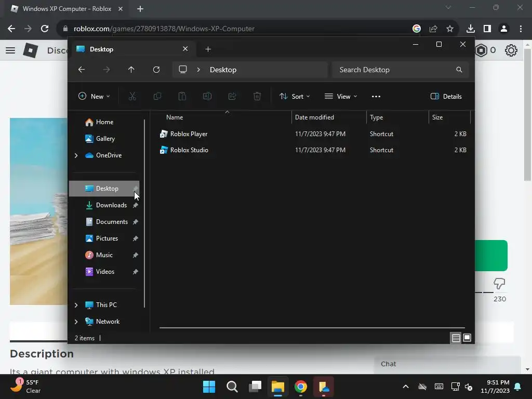Select the Windows XP Computer Chrome tab
Image resolution: width=532 pixels, height=399 pixels.
[67, 9]
